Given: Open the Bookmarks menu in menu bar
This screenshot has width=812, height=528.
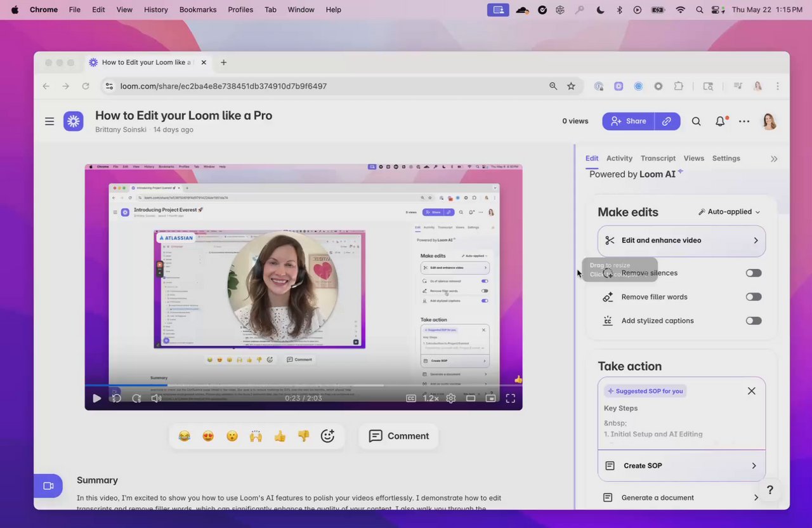Looking at the screenshot, I should (198, 10).
